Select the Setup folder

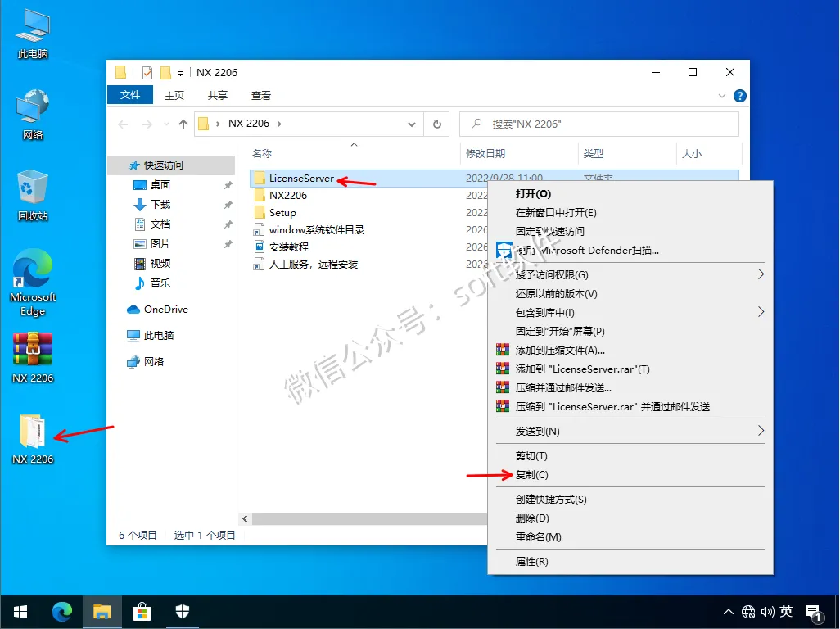282,213
